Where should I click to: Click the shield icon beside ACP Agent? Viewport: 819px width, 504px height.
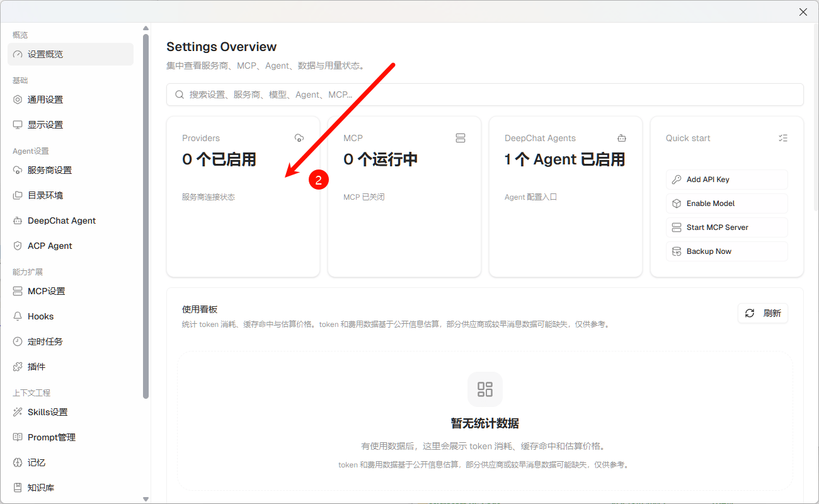point(18,246)
